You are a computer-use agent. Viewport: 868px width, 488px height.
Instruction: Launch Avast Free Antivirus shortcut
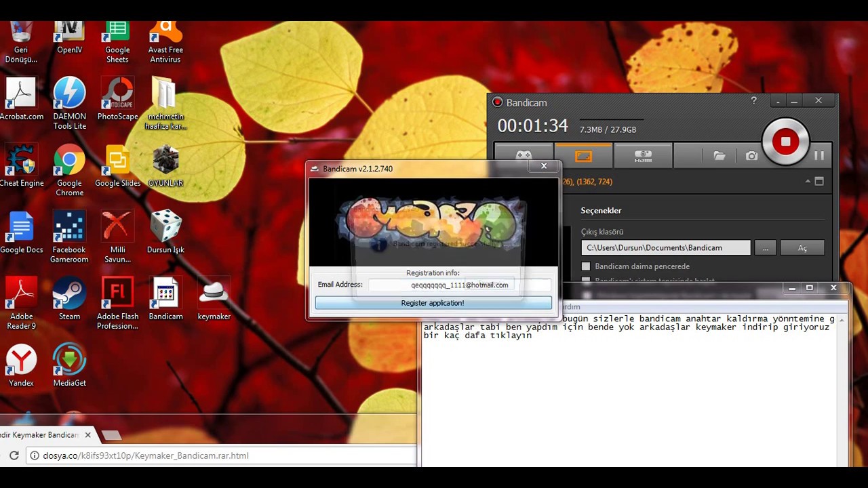(x=165, y=42)
